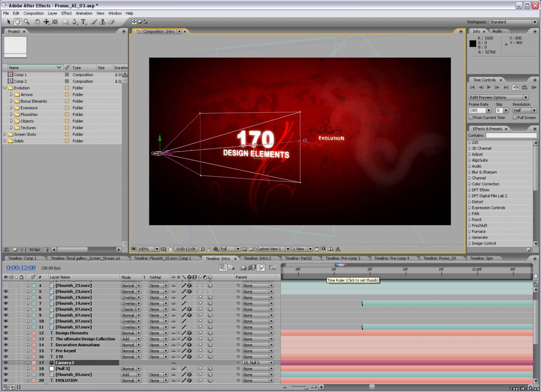Expand the Screen Shots folder
The image size is (541, 392).
coord(5,134)
